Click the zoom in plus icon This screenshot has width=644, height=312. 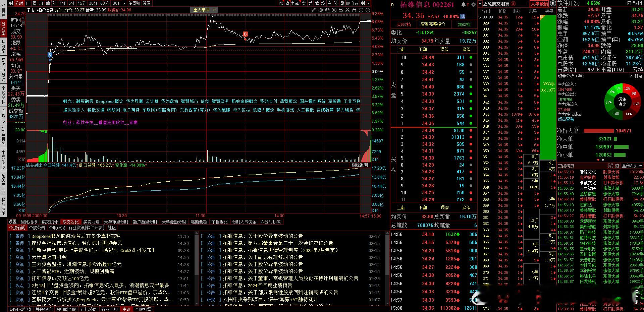click(361, 10)
